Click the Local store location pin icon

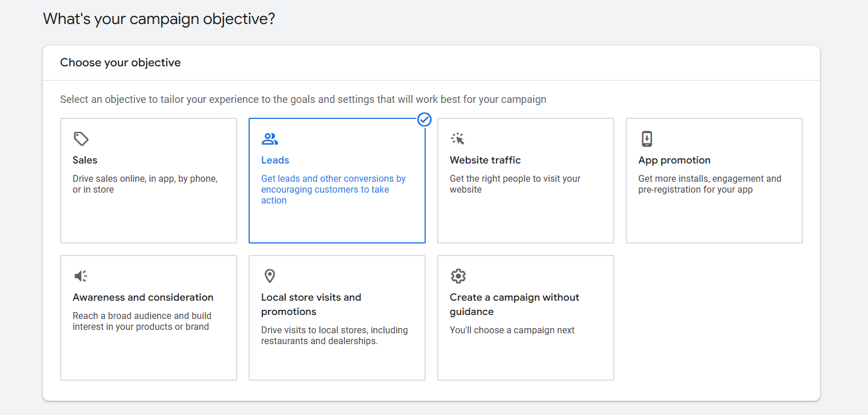tap(270, 276)
